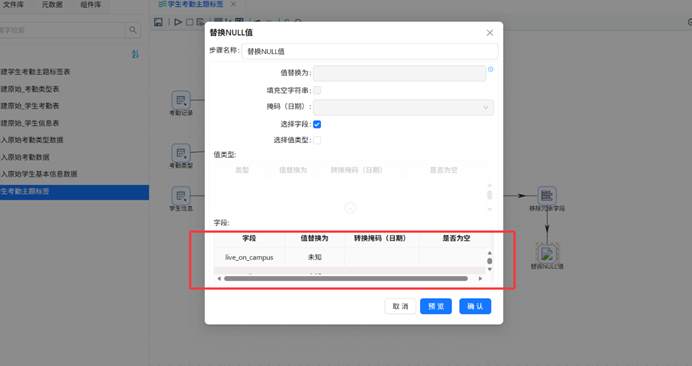Switch to the 学生考勤主题标签 editor tab
692x366 pixels.
(x=195, y=4)
